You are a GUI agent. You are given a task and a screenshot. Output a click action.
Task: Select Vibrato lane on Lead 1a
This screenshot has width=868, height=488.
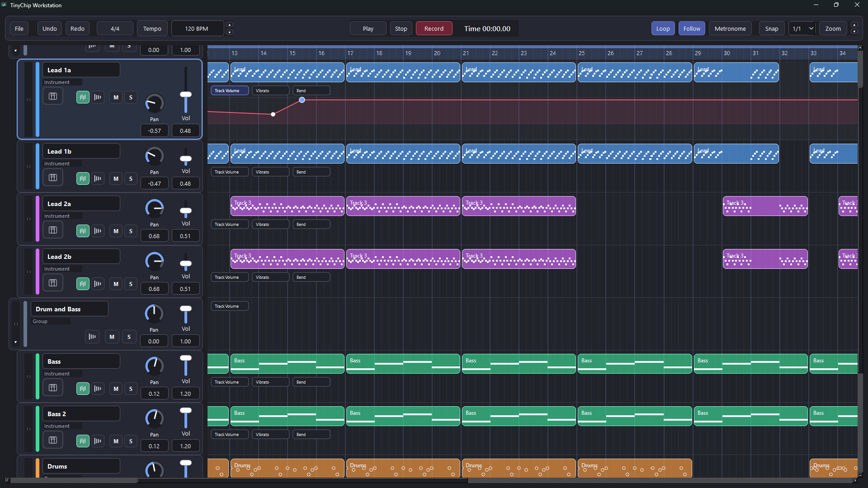click(x=270, y=90)
